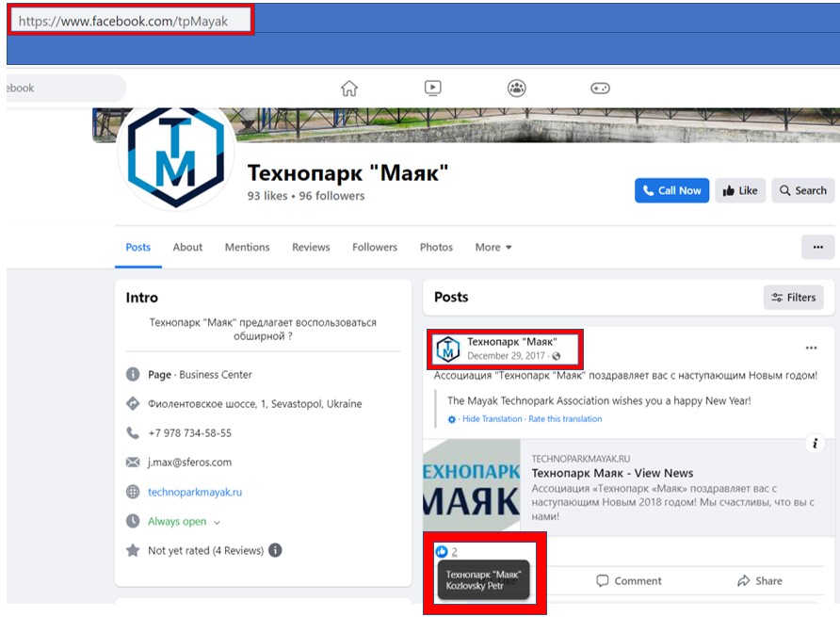Click the website globe icon in Intro
The width and height of the screenshot is (840, 617).
133,492
